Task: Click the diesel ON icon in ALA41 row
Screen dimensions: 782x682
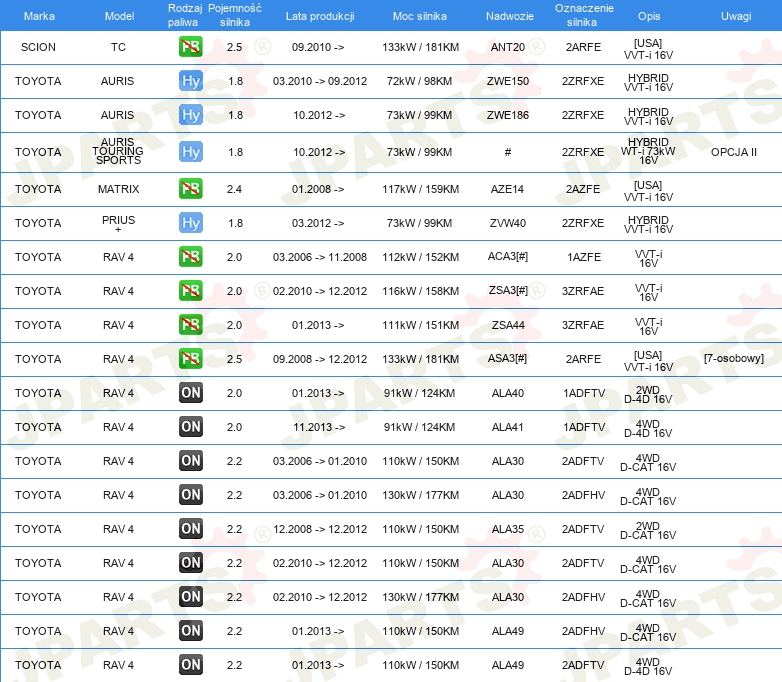Action: [x=190, y=427]
